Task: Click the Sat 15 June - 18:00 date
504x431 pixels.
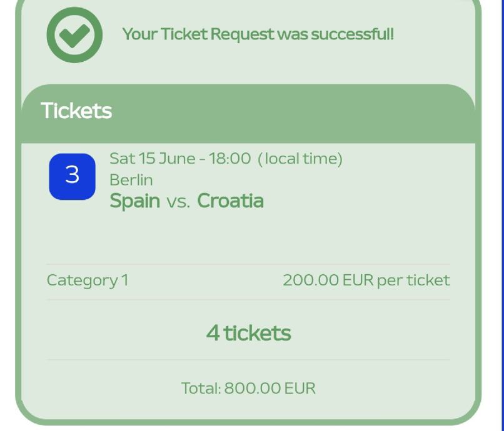Action: point(180,159)
